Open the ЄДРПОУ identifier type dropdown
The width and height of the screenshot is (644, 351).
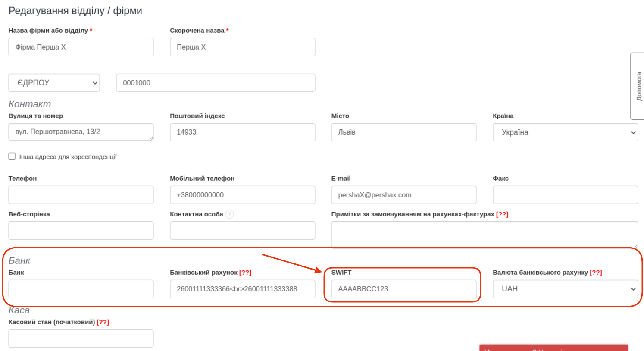tap(54, 83)
